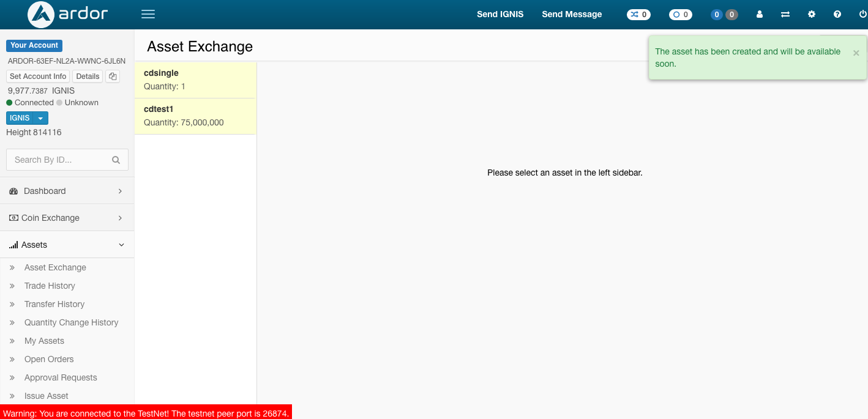Expand the Dashboard sidebar section
The image size is (868, 419).
67,191
